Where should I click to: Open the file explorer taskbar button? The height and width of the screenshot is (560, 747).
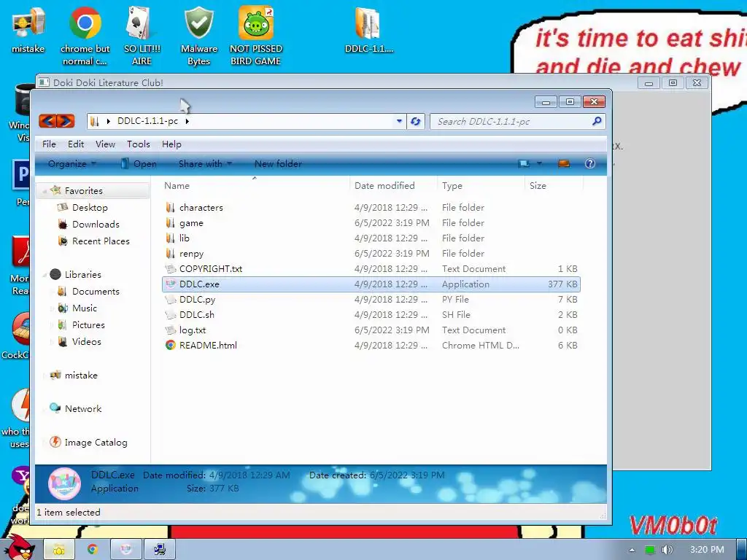pos(59,550)
